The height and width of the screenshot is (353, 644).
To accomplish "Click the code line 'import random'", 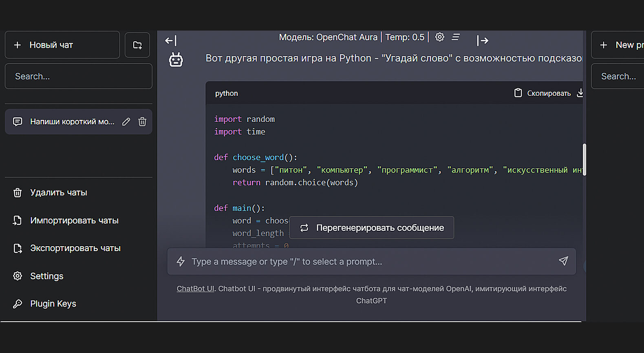I will [245, 119].
